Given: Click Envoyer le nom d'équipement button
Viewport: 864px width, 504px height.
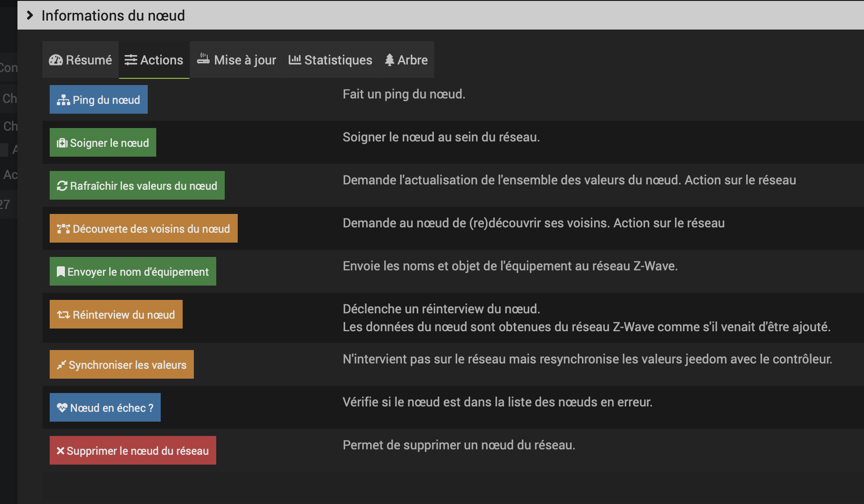Looking at the screenshot, I should (x=133, y=271).
